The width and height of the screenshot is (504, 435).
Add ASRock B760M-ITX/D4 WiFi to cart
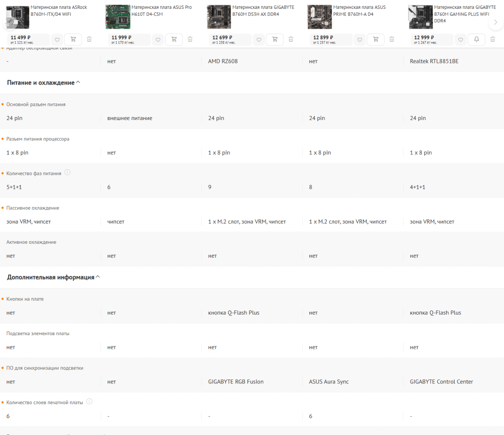coord(73,39)
